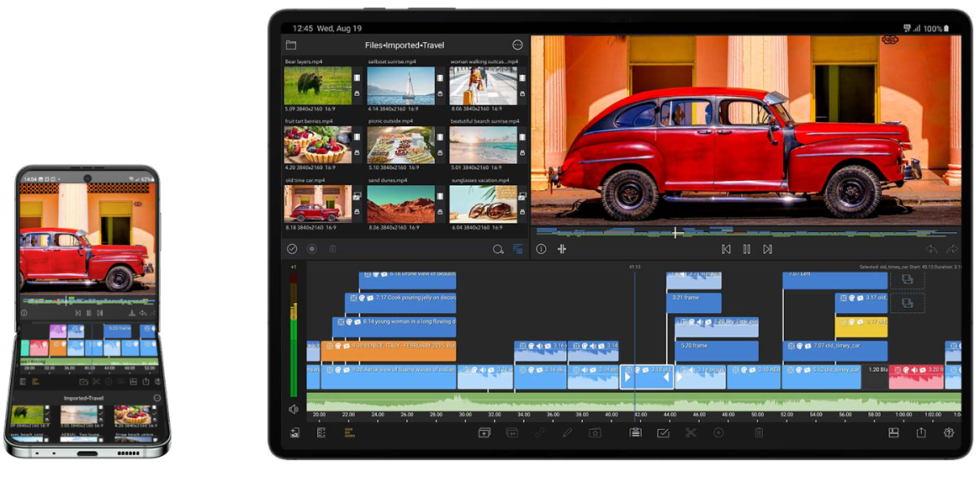
Task: Jump to previous clip on tablet preview
Action: coord(726,249)
